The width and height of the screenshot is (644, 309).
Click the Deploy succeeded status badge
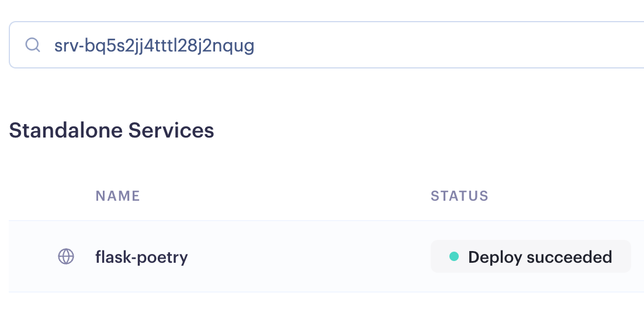pyautogui.click(x=531, y=256)
